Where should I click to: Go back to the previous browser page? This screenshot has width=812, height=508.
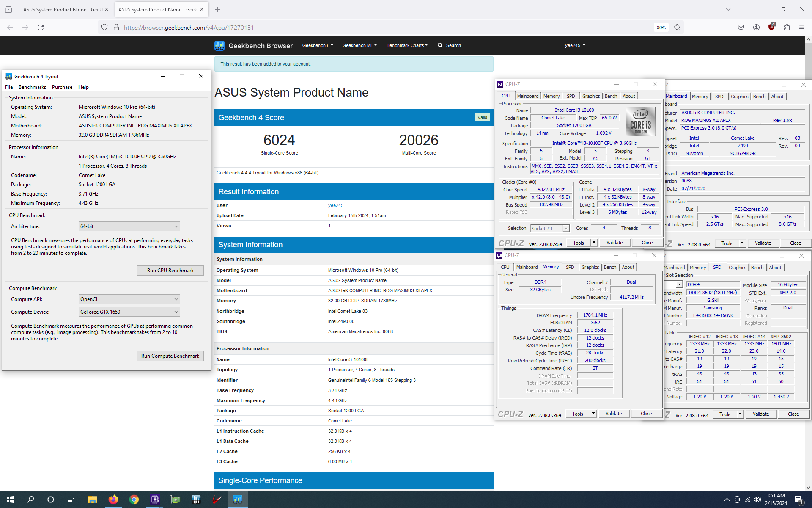coord(10,28)
